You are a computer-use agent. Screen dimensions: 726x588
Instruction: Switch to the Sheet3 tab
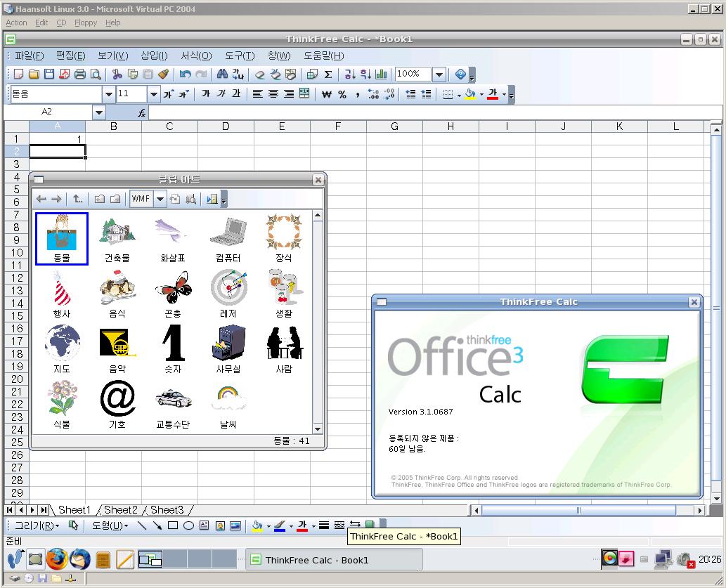pyautogui.click(x=167, y=510)
